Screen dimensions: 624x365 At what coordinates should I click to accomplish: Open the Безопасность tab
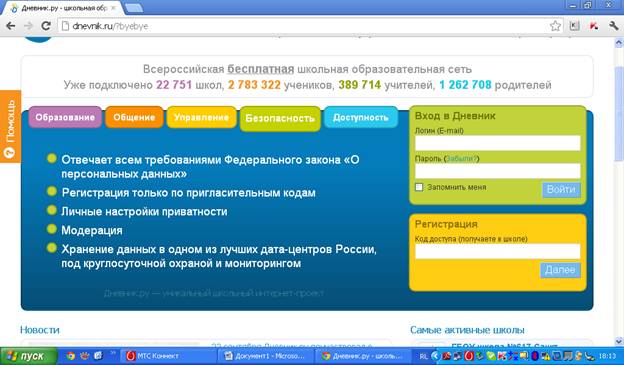click(280, 118)
